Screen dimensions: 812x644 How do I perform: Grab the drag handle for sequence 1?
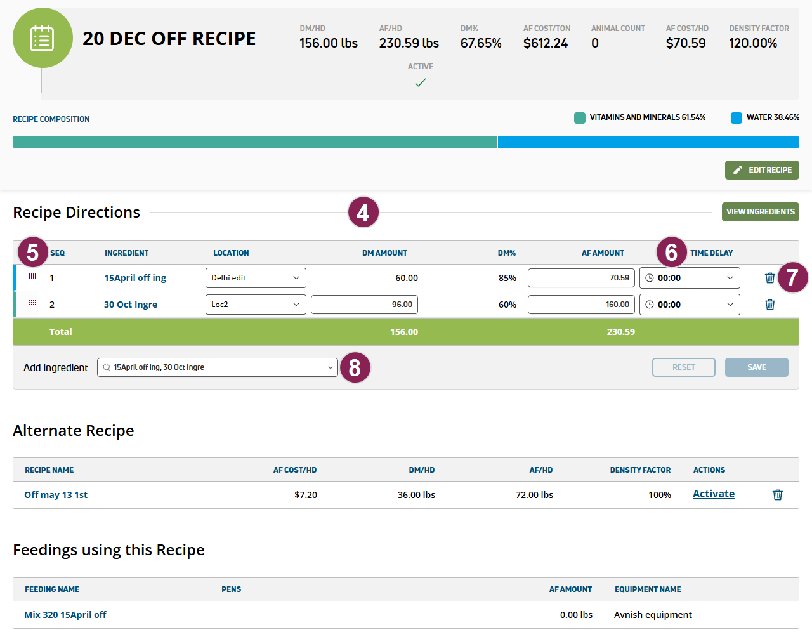click(32, 277)
